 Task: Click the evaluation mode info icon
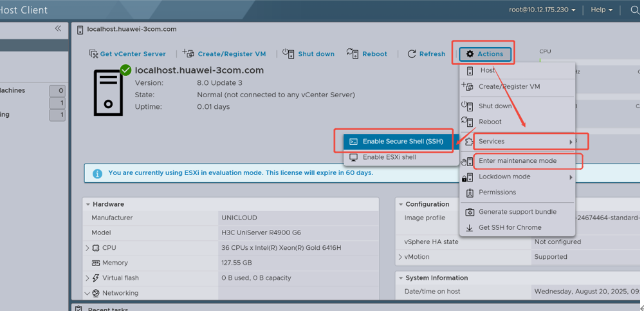97,173
